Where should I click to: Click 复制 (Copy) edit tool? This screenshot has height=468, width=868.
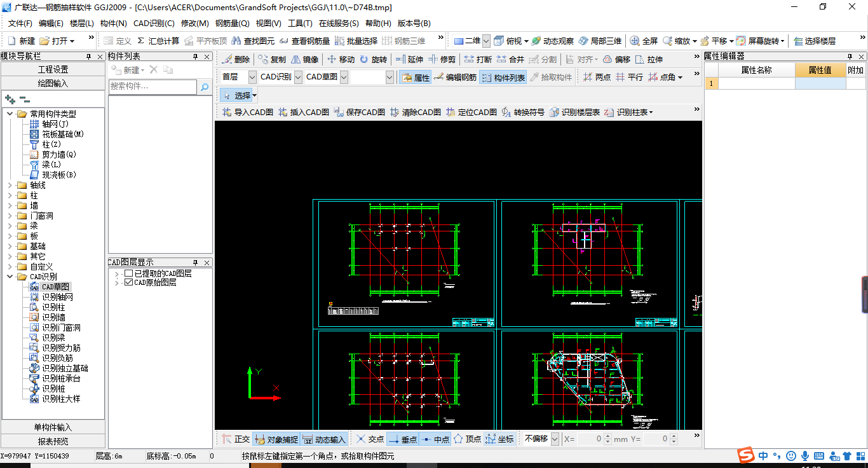pos(272,59)
